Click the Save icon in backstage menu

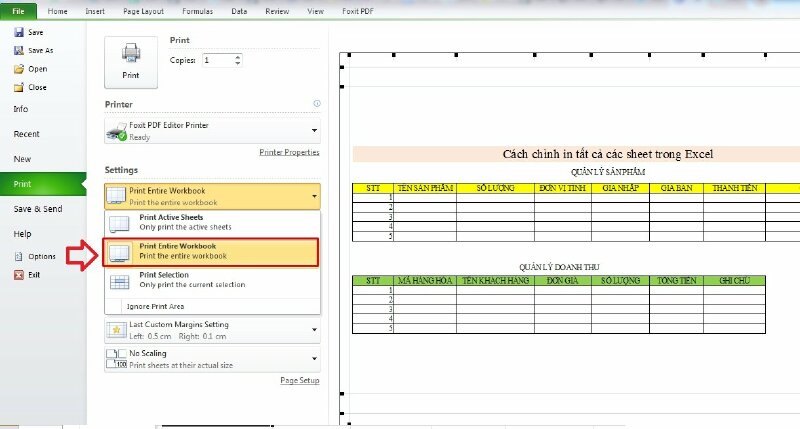coord(19,32)
